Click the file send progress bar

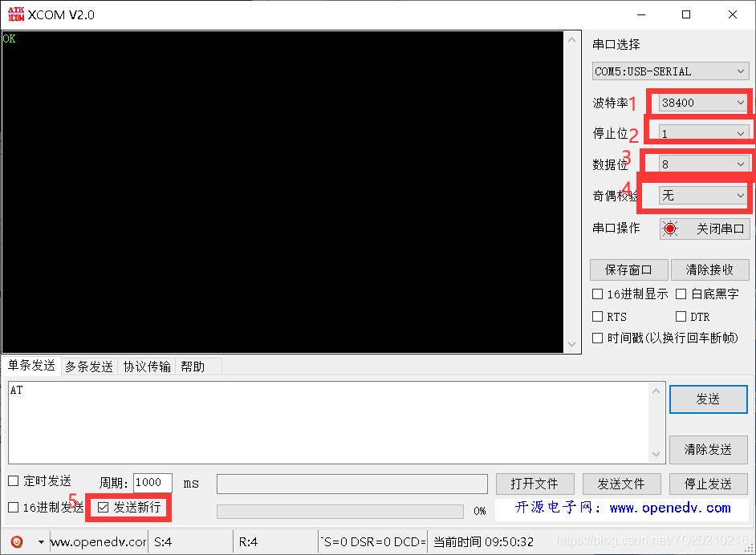pyautogui.click(x=340, y=511)
